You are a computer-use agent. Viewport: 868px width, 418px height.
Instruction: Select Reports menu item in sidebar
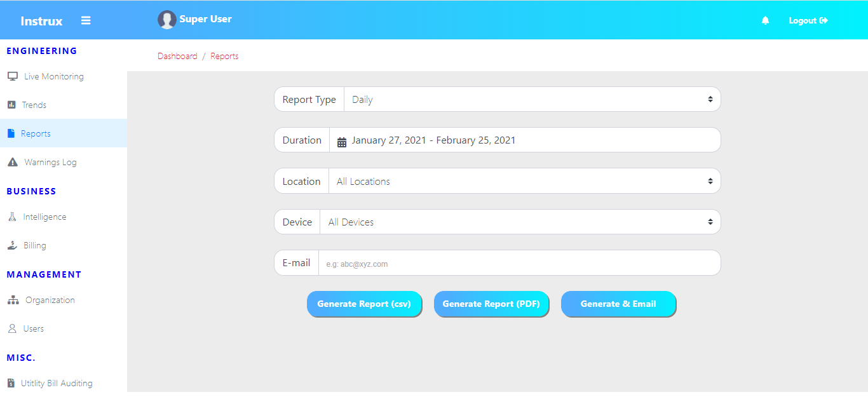(x=36, y=133)
